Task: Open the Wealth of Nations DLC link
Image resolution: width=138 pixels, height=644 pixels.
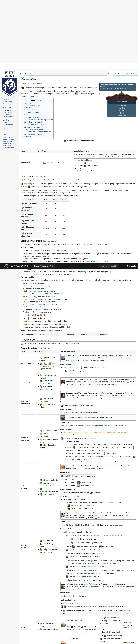Action: click(x=90, y=567)
